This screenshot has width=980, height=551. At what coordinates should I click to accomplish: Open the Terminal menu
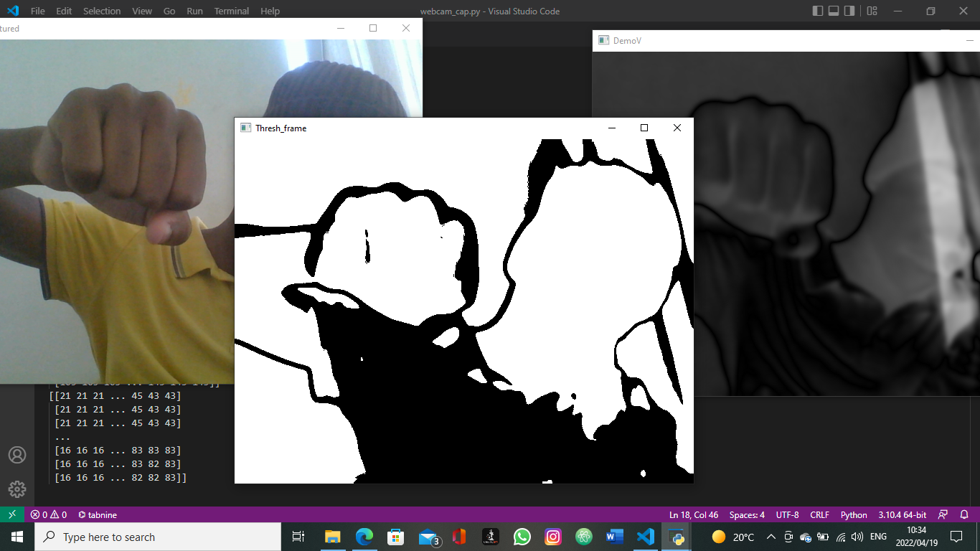tap(232, 11)
